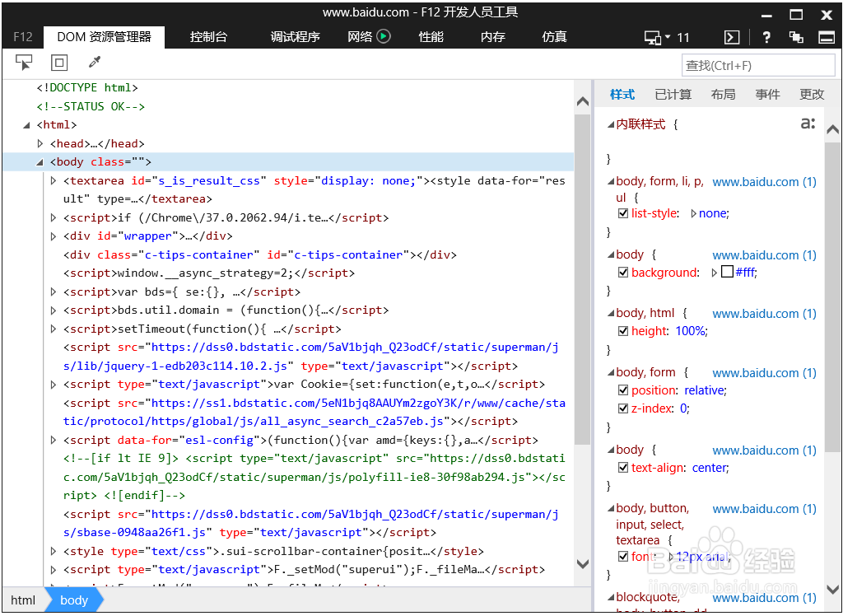Open www.baidu.com link for list-style rule
This screenshot has height=616, width=843.
point(765,182)
